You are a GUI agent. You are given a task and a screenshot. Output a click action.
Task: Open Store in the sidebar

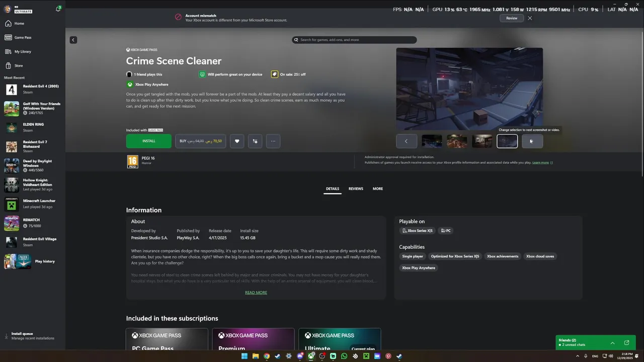[x=33, y=66]
